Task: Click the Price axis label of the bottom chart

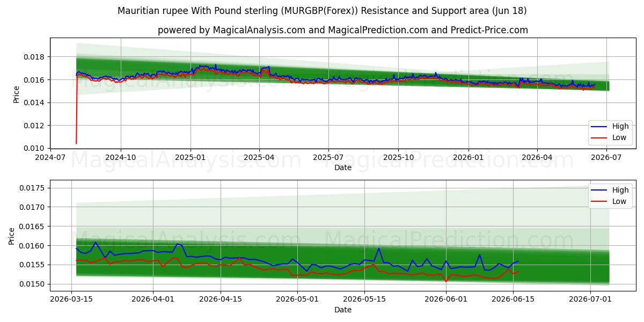Action: [12, 236]
